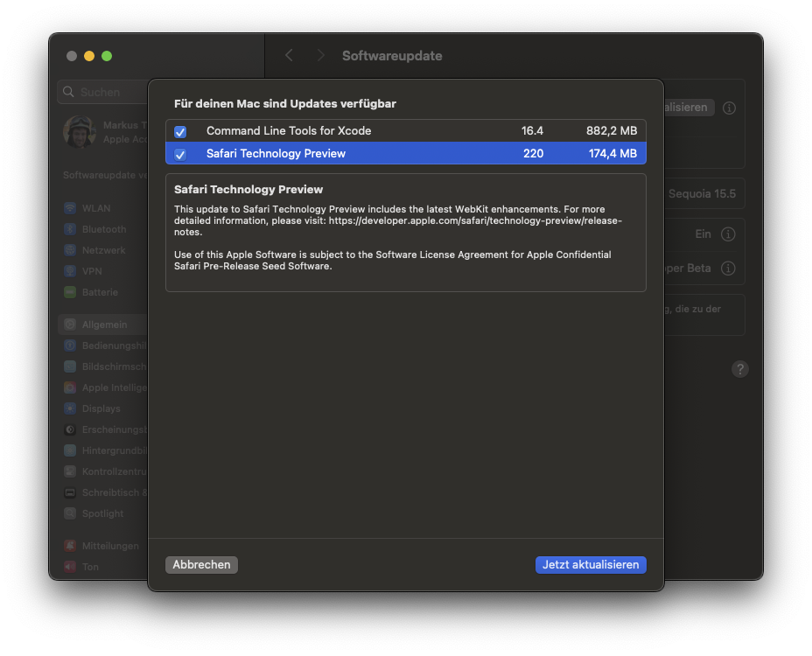Uncheck Safari Technology Preview update
The image size is (812, 656).
pos(180,154)
